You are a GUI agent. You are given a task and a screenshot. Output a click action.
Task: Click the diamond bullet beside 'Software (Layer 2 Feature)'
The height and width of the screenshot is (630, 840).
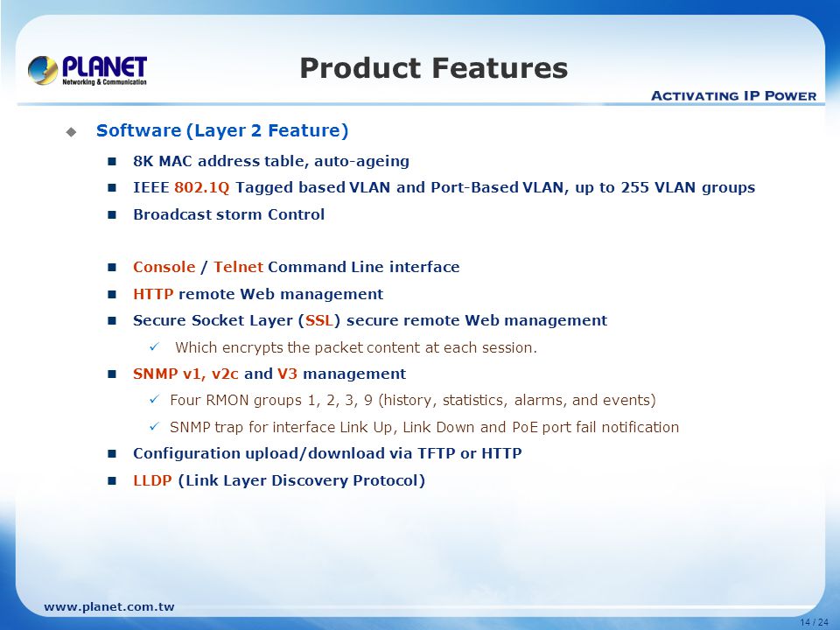click(x=71, y=132)
